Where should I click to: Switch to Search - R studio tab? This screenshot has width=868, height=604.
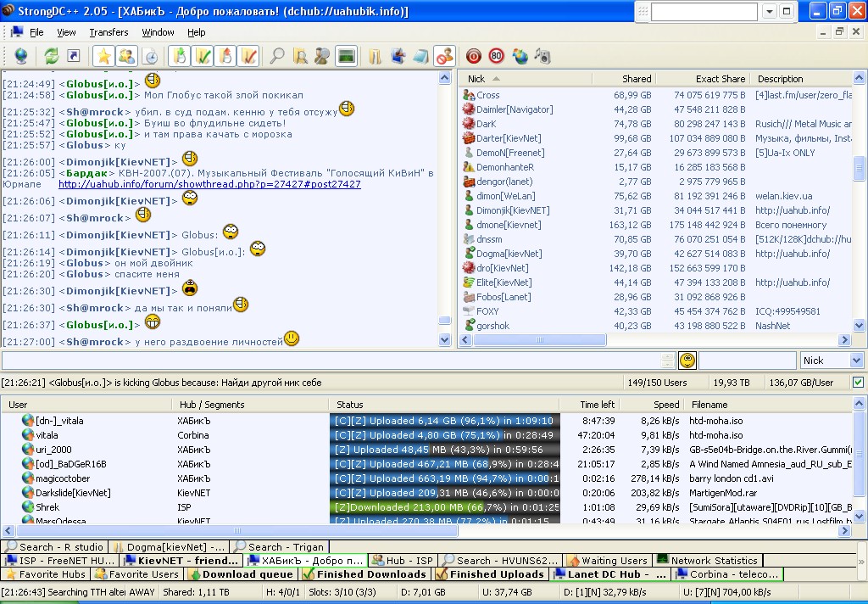[x=55, y=547]
